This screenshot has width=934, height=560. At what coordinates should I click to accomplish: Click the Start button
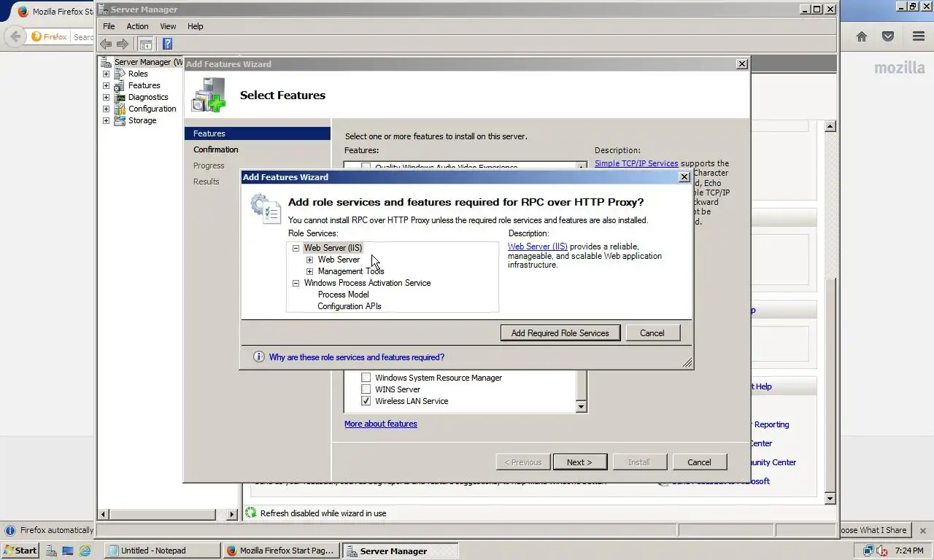[x=20, y=551]
